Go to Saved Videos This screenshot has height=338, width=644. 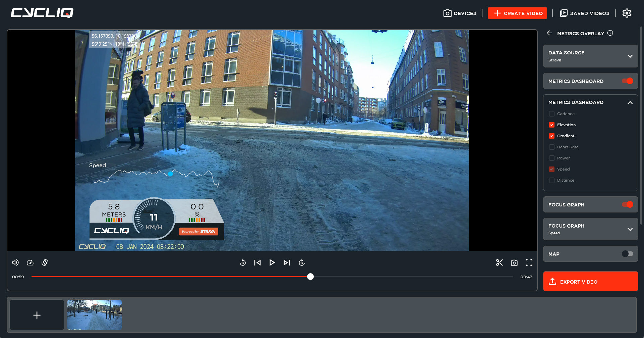coord(585,13)
